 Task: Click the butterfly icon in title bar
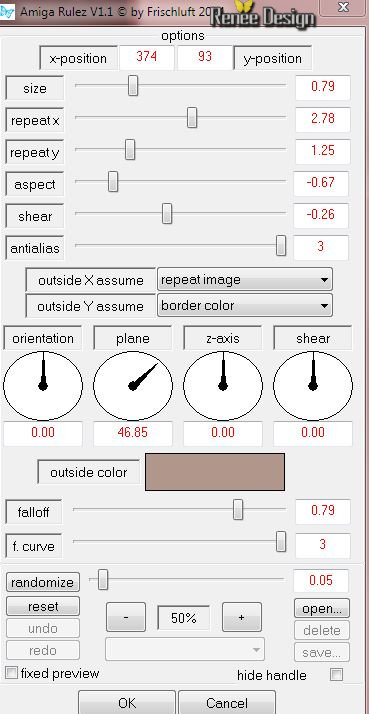6,11
